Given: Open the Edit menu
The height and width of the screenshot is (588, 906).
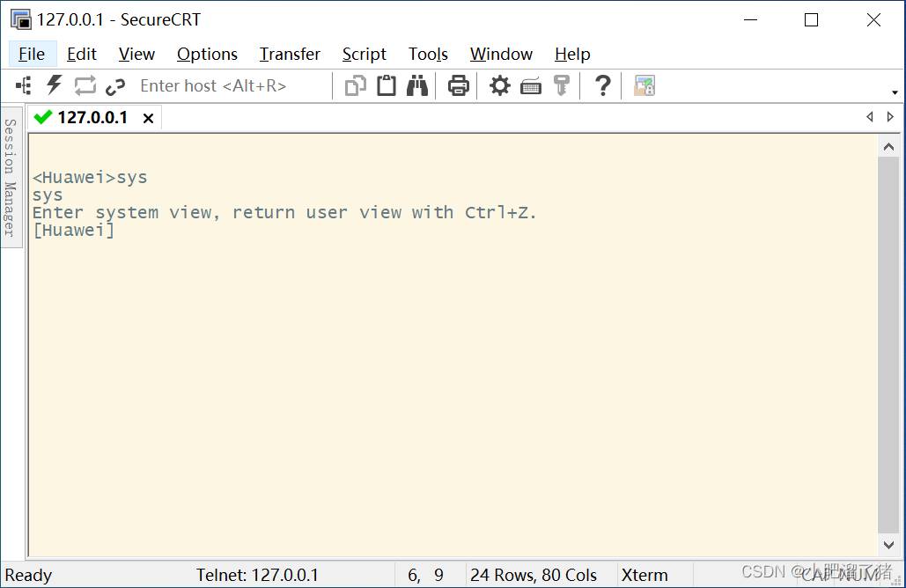Looking at the screenshot, I should (x=82, y=55).
